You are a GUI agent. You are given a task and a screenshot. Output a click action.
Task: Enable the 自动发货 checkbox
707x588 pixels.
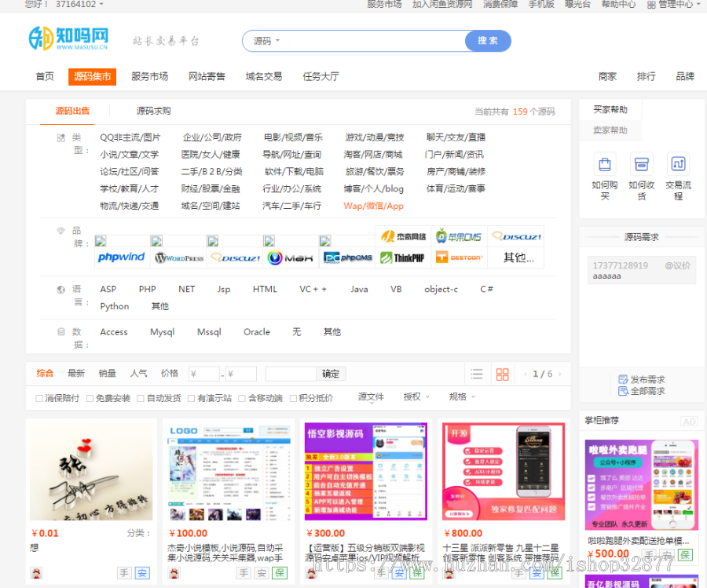point(141,398)
